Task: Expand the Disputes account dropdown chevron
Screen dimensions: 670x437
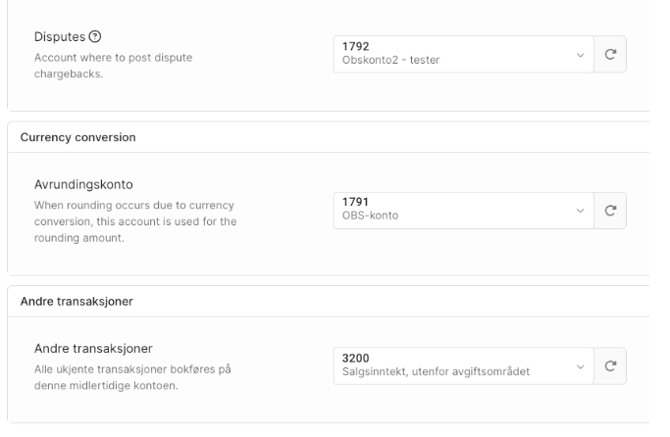Action: point(579,53)
